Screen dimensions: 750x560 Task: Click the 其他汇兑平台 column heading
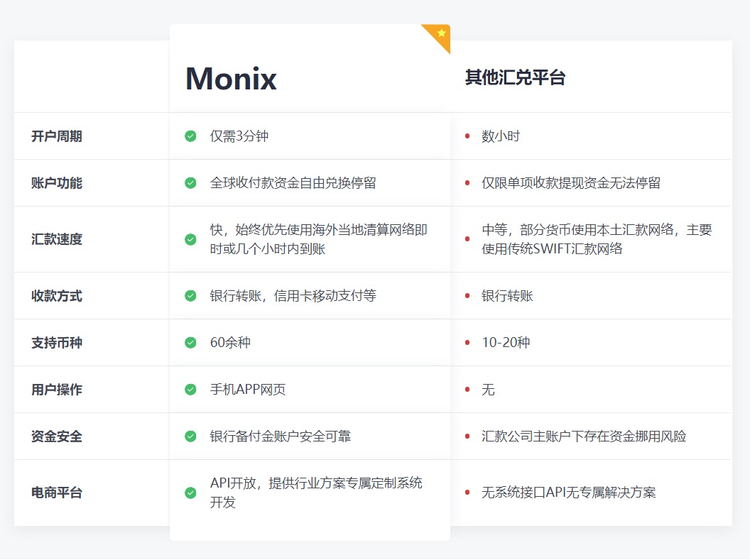[x=515, y=77]
